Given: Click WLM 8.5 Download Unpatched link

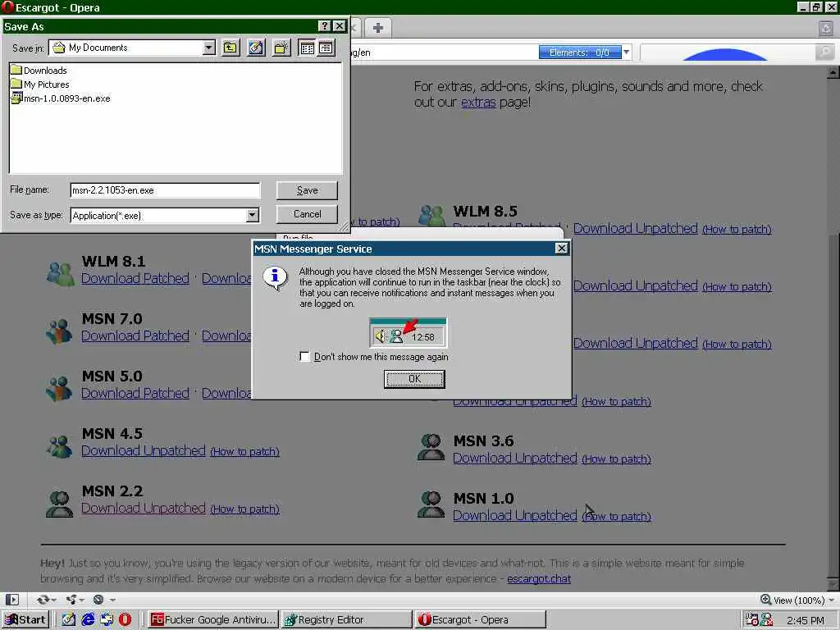Looking at the screenshot, I should click(x=636, y=228).
